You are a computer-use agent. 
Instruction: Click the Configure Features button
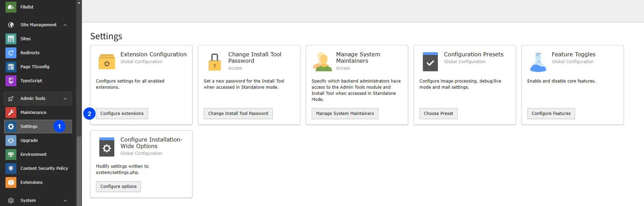tap(551, 114)
